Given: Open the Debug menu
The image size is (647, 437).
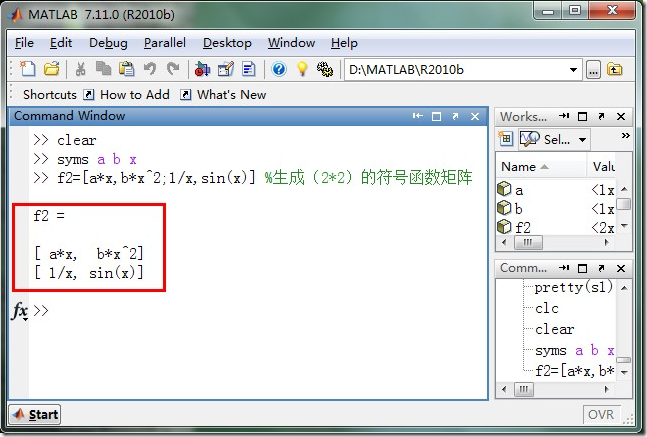Looking at the screenshot, I should [x=108, y=43].
